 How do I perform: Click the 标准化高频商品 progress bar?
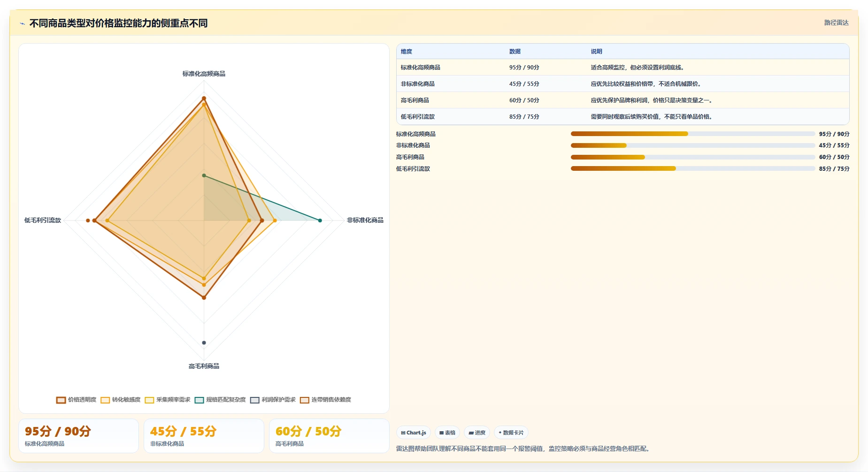point(693,134)
